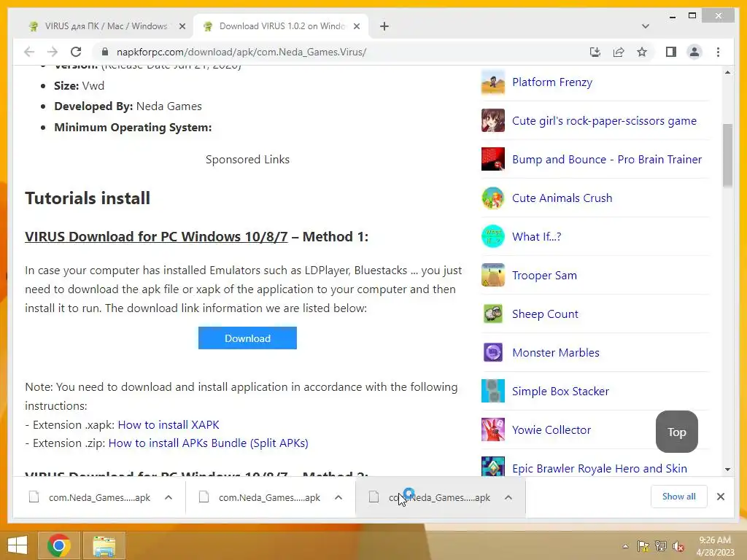Screen dimensions: 747x560
Task: Click page scrollbar up arrow
Action: [x=727, y=72]
